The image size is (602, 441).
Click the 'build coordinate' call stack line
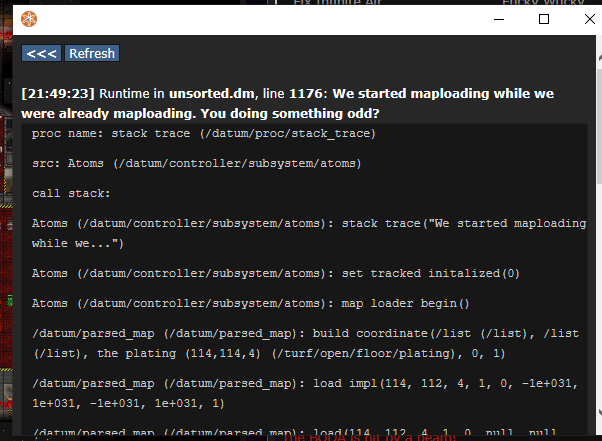tap(305, 343)
